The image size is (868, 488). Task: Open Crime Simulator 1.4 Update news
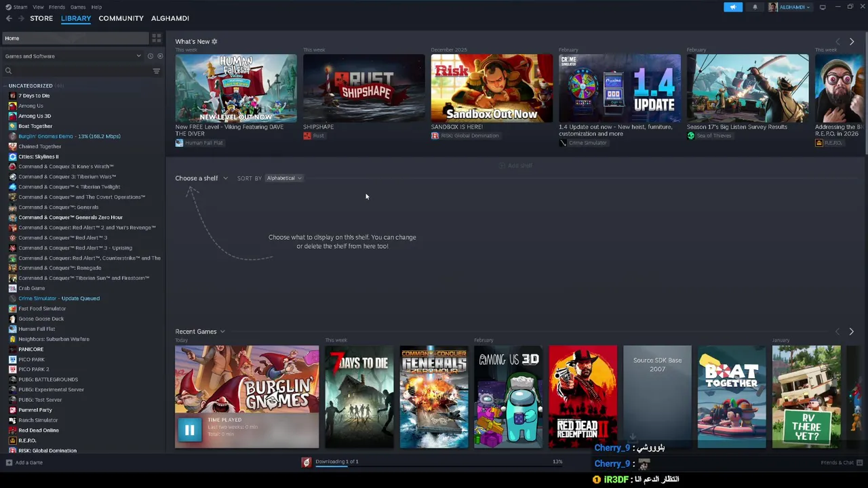coord(620,88)
